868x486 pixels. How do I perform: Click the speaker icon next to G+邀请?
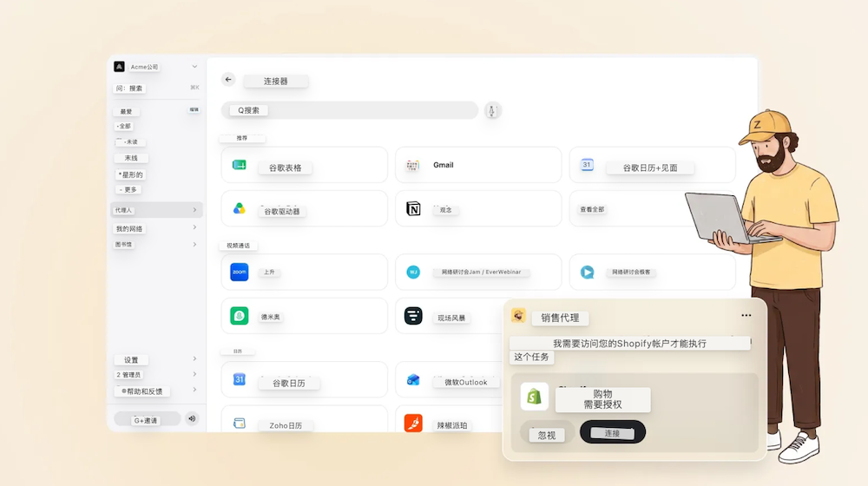point(192,419)
